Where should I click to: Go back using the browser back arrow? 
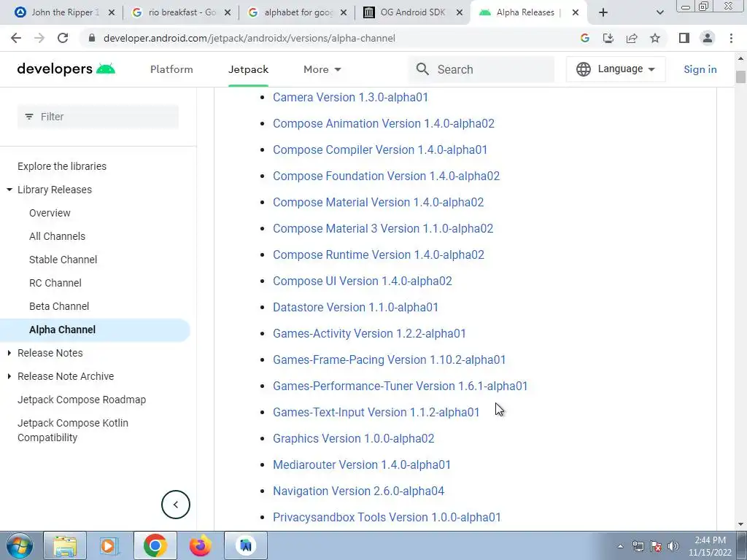point(16,38)
